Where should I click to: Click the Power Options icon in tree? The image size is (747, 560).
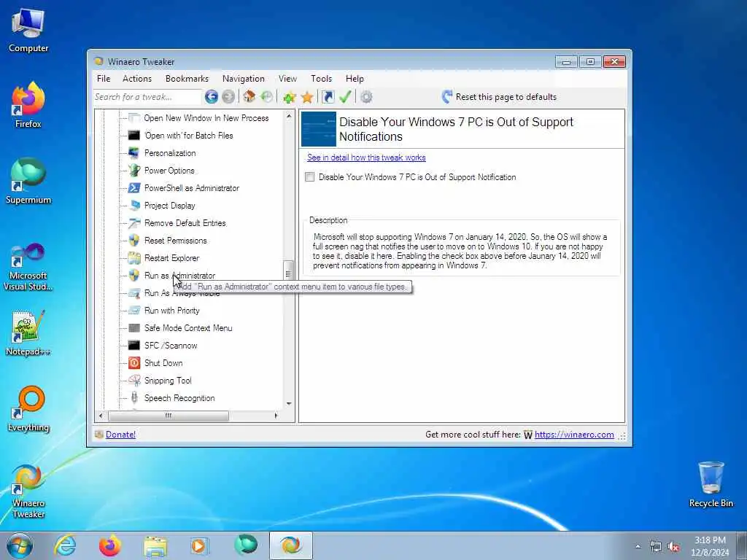coord(134,171)
